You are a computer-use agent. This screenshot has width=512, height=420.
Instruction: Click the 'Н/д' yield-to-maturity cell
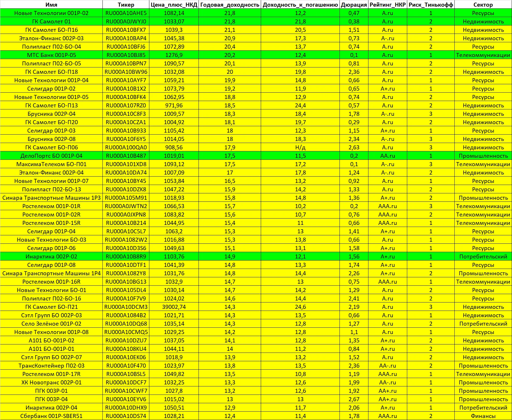300,147
